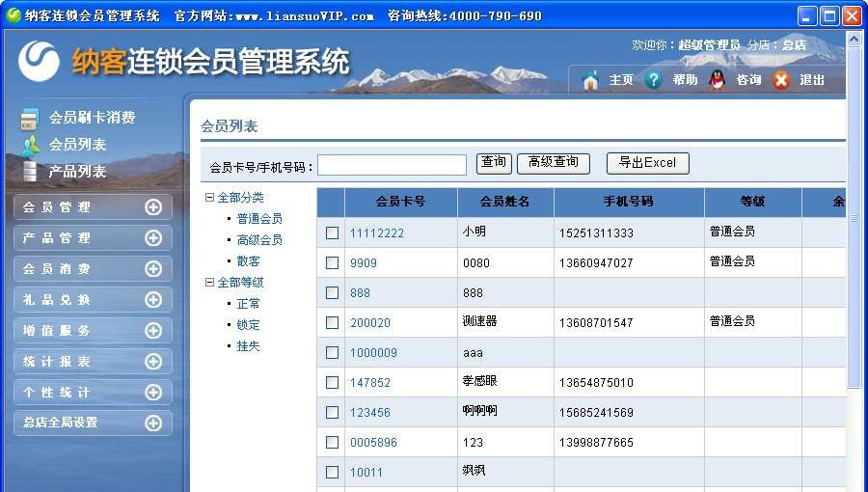
Task: Expand the 礼品兑换 menu plus icon
Action: (x=153, y=300)
